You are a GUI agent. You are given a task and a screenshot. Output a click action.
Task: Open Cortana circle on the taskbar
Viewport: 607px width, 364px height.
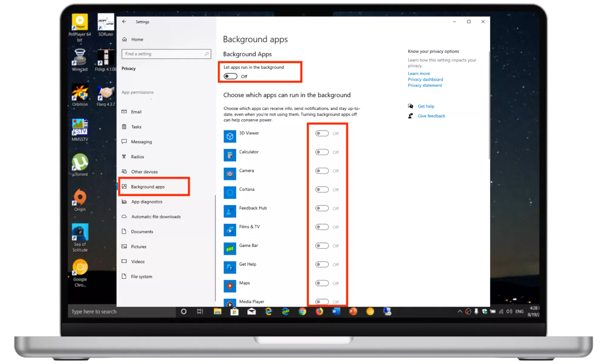(183, 312)
